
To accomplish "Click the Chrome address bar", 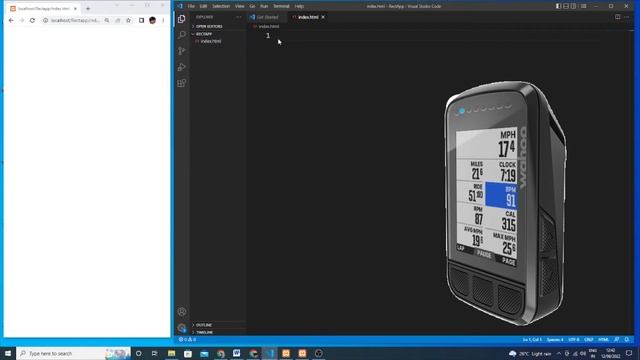I will coord(75,20).
